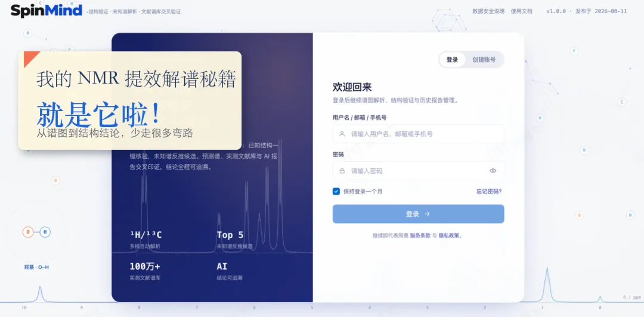Focus the 请输入密码 password field
The height and width of the screenshot is (317, 644).
pos(418,171)
